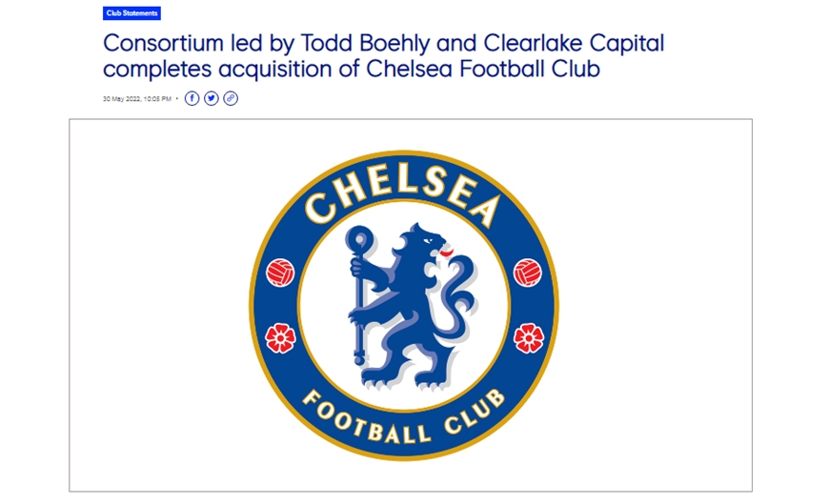Image resolution: width=829 pixels, height=504 pixels.
Task: Click the right red football on crest
Action: click(528, 272)
